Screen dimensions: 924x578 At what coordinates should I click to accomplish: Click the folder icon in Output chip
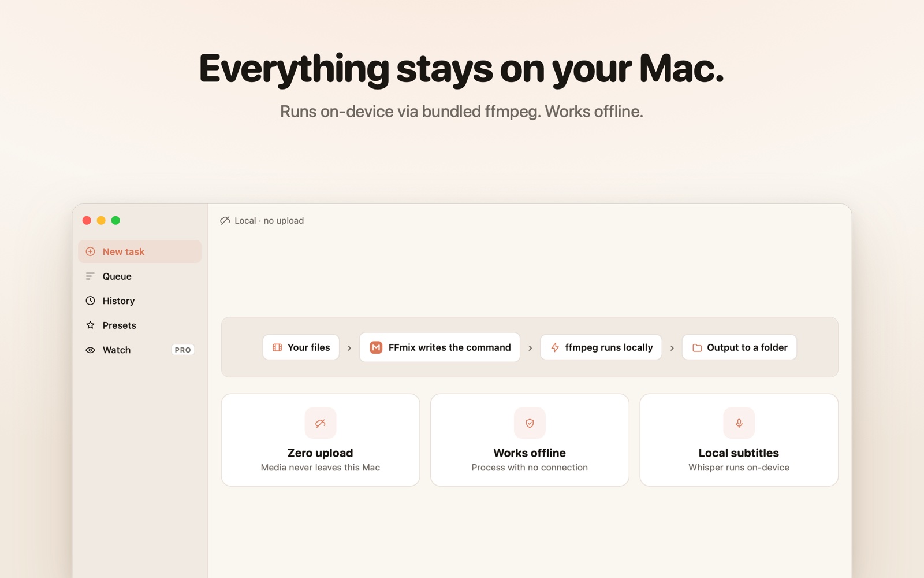(x=697, y=347)
